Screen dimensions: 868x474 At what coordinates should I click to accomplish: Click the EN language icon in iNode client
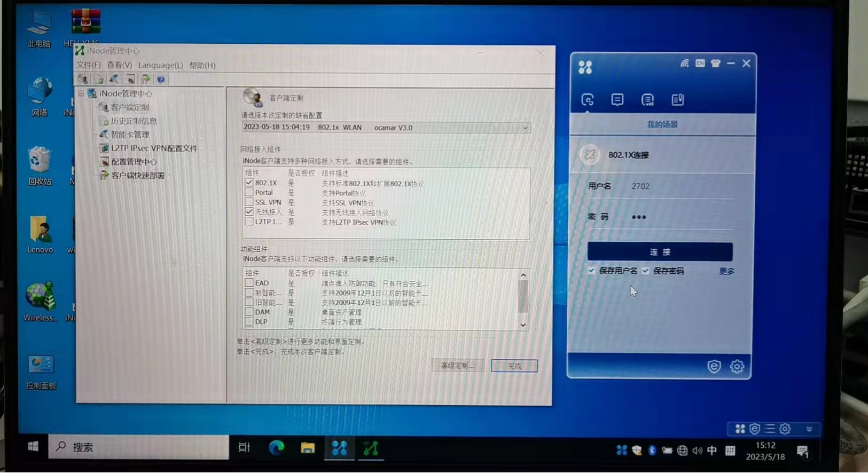700,64
